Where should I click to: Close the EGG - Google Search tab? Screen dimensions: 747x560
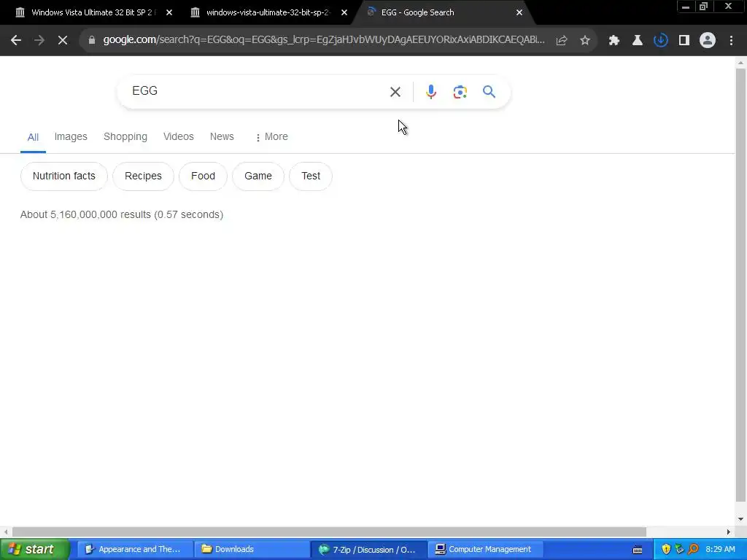pyautogui.click(x=519, y=12)
